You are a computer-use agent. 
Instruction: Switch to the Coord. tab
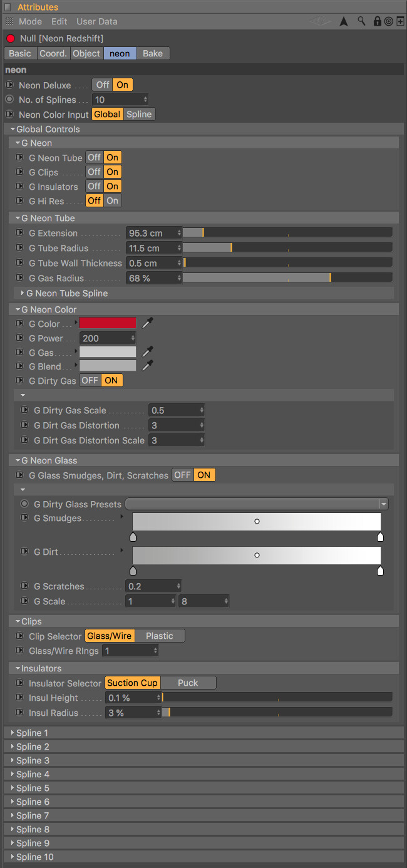(53, 53)
